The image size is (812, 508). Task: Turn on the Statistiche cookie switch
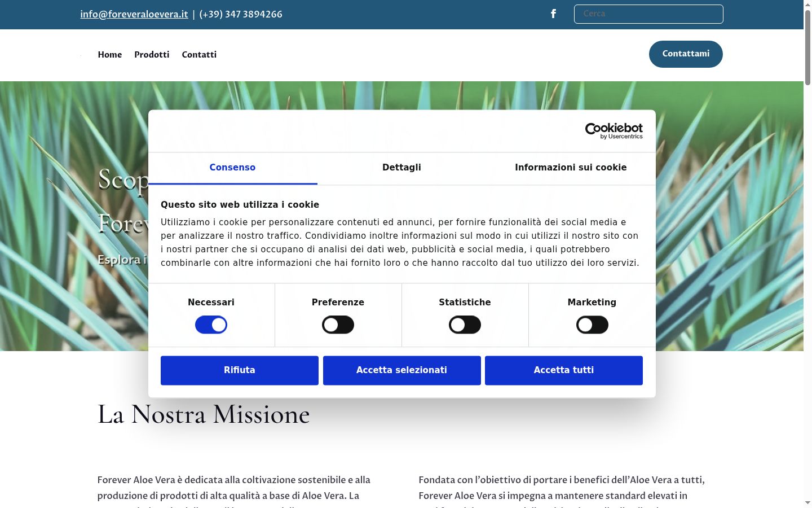[x=465, y=325]
